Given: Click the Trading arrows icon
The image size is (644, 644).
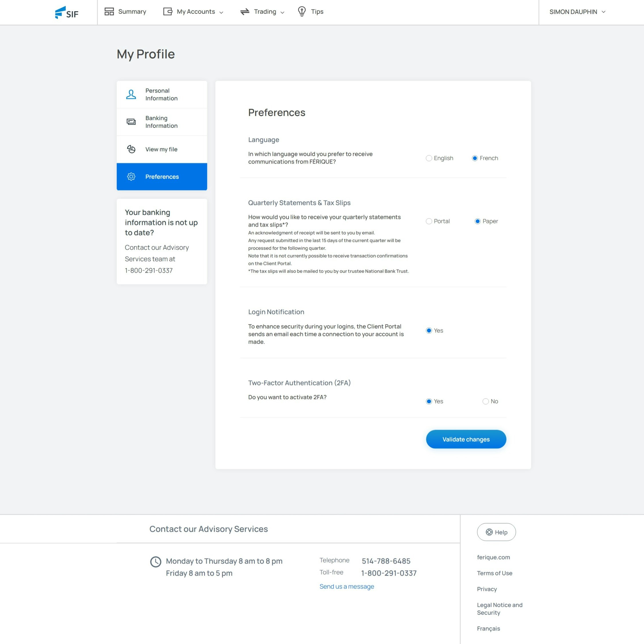Looking at the screenshot, I should coord(245,12).
